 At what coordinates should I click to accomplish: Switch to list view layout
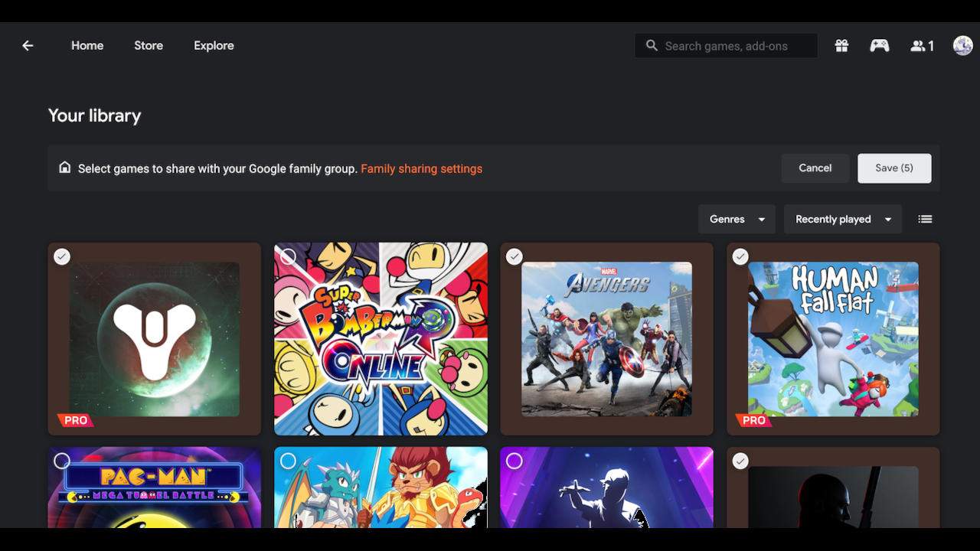(x=925, y=219)
